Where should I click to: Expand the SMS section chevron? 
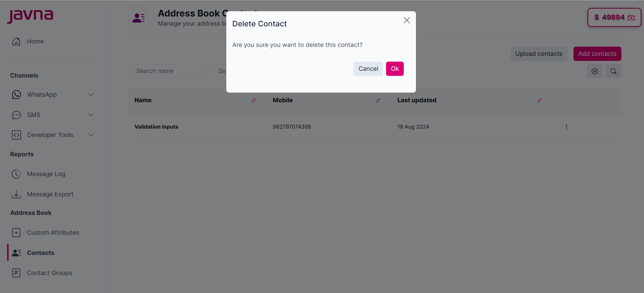click(x=91, y=115)
